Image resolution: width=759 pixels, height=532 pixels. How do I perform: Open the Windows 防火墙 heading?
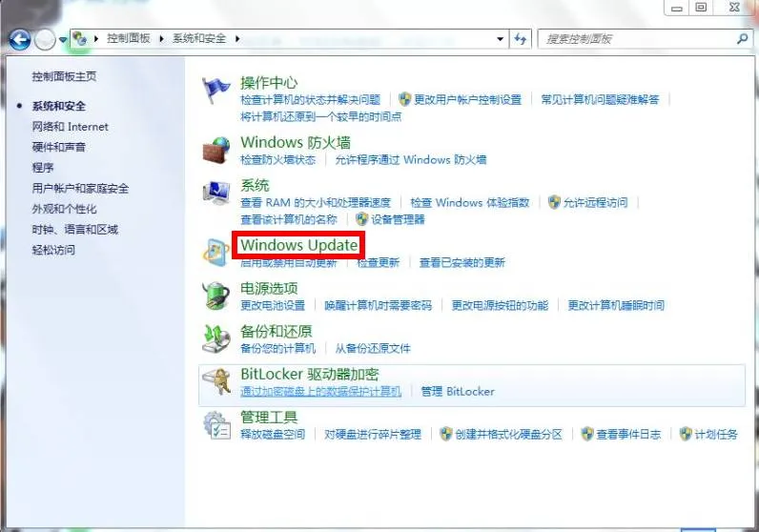click(x=296, y=142)
